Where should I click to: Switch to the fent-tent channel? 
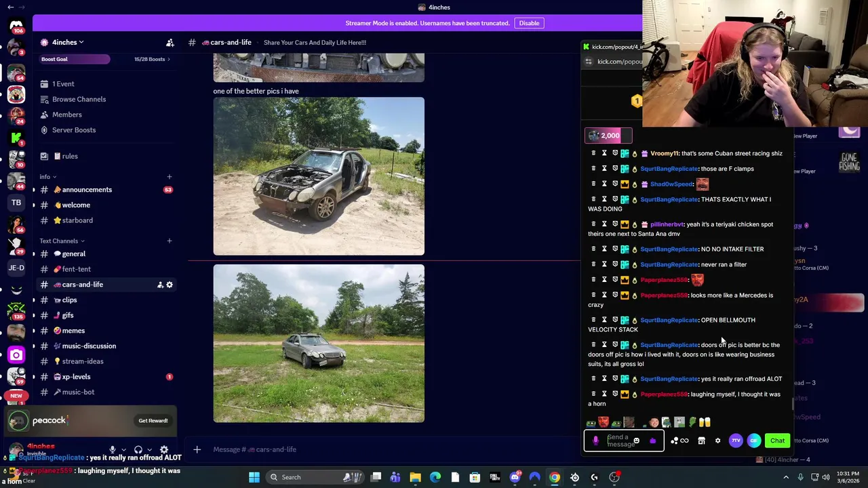coord(105,269)
